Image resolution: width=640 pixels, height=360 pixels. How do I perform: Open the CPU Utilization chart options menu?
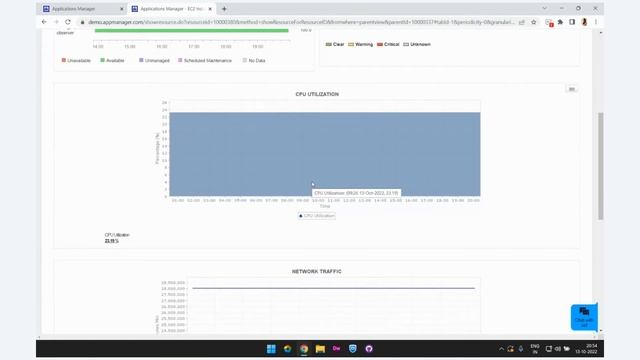(x=571, y=89)
